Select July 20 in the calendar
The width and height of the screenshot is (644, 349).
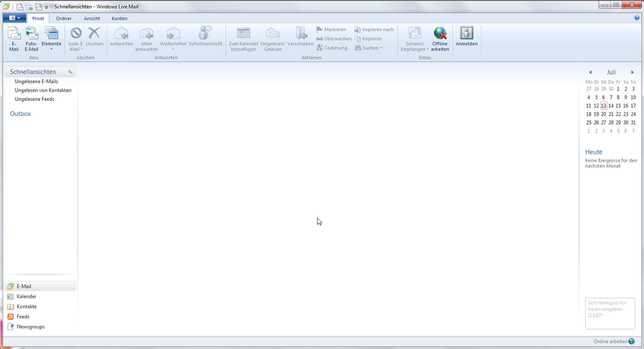pos(603,114)
